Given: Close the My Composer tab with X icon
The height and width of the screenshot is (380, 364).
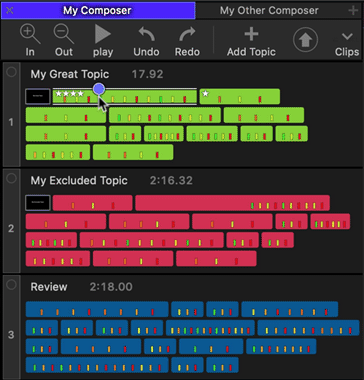Looking at the screenshot, I should tap(9, 10).
